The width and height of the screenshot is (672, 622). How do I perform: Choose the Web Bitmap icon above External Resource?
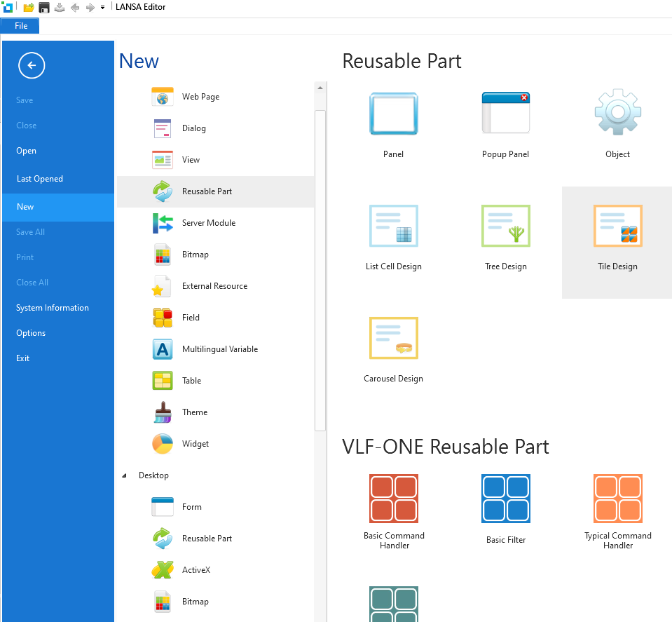[163, 255]
